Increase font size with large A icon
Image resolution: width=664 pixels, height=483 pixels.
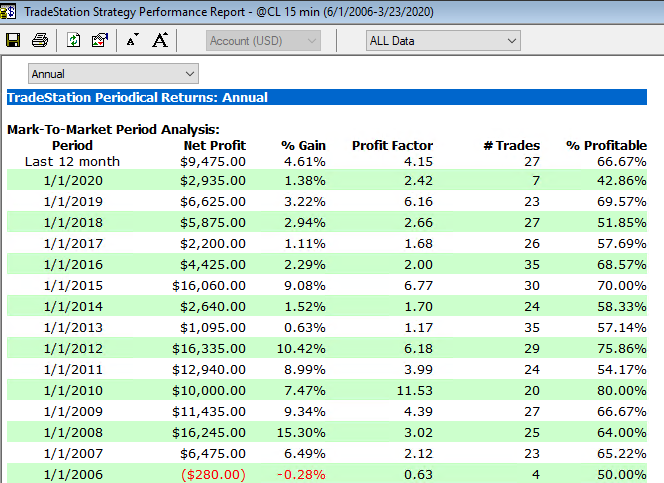pos(160,40)
